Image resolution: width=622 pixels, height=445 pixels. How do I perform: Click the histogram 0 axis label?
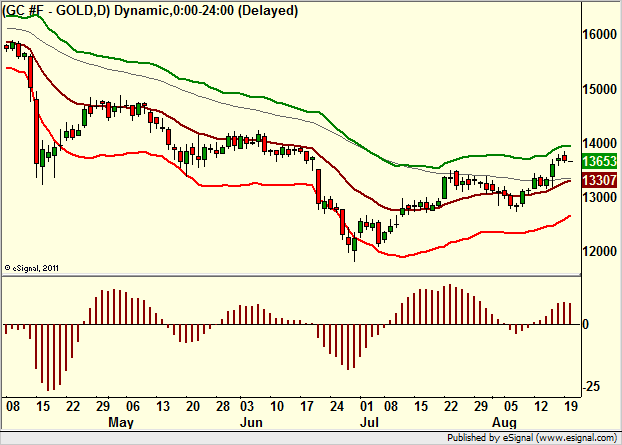(x=586, y=324)
